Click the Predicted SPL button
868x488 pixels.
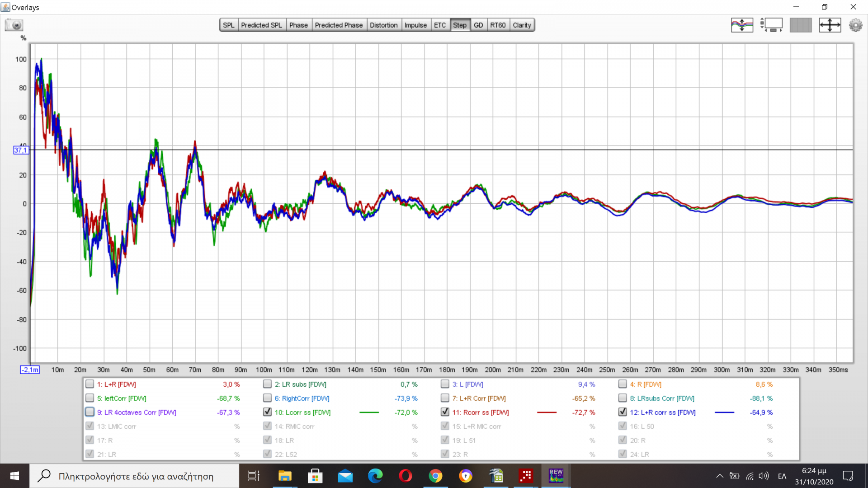pyautogui.click(x=261, y=25)
